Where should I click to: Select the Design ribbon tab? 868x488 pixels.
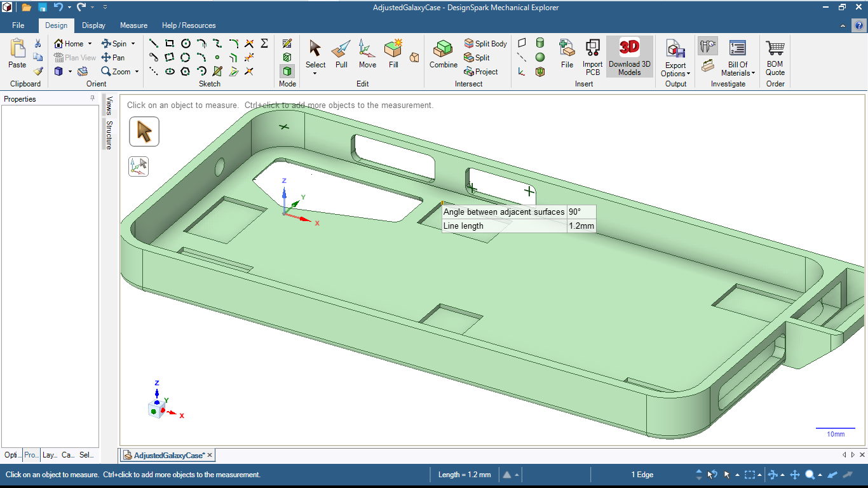pos(56,25)
